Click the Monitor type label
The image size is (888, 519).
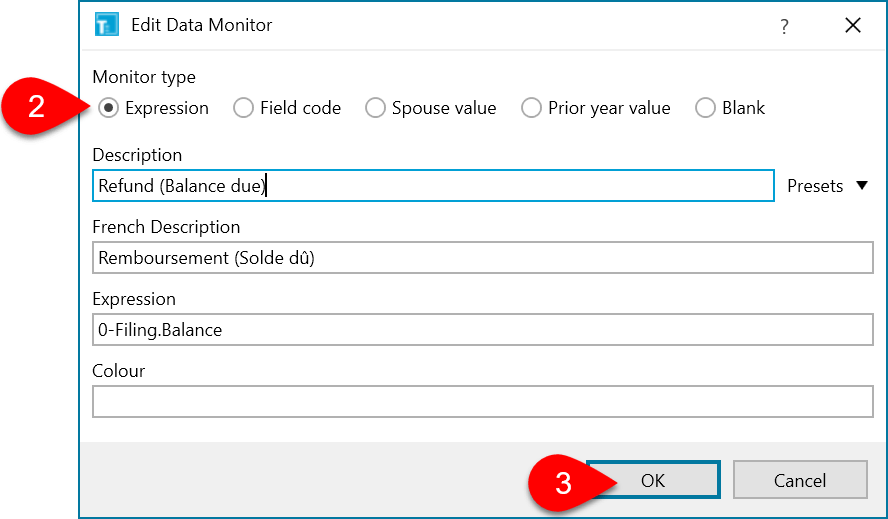[144, 77]
